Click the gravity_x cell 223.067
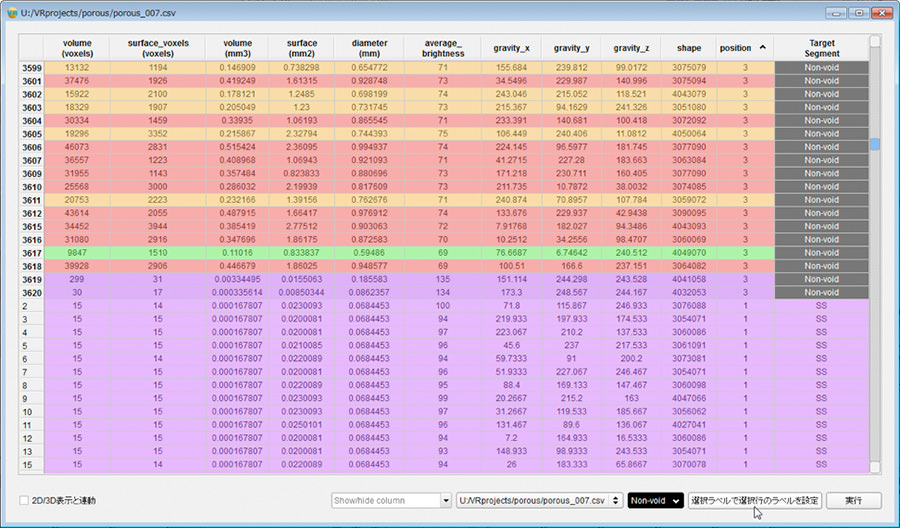This screenshot has width=900, height=528. pyautogui.click(x=511, y=332)
